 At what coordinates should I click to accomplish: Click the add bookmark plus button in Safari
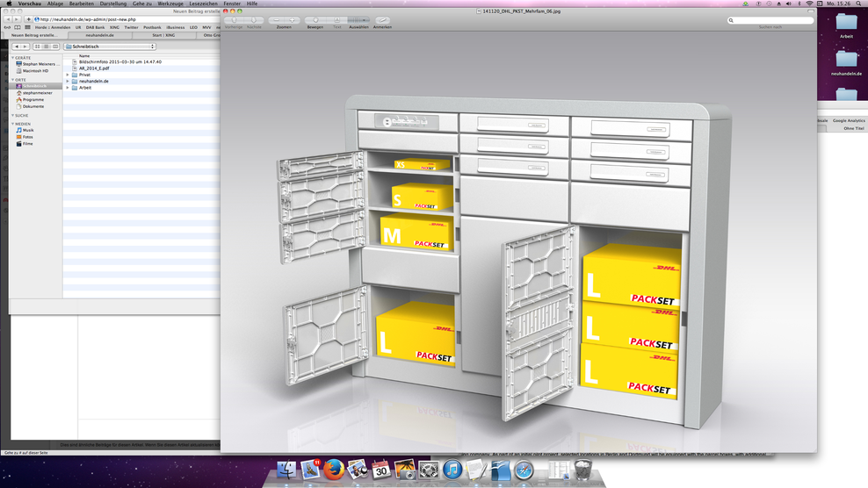tap(28, 19)
